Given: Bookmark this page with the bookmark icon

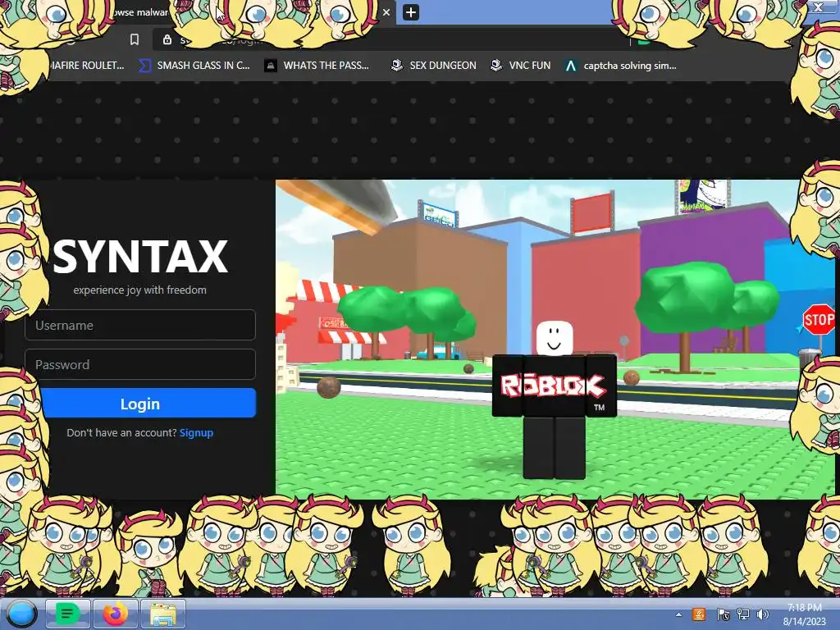Looking at the screenshot, I should 135,39.
